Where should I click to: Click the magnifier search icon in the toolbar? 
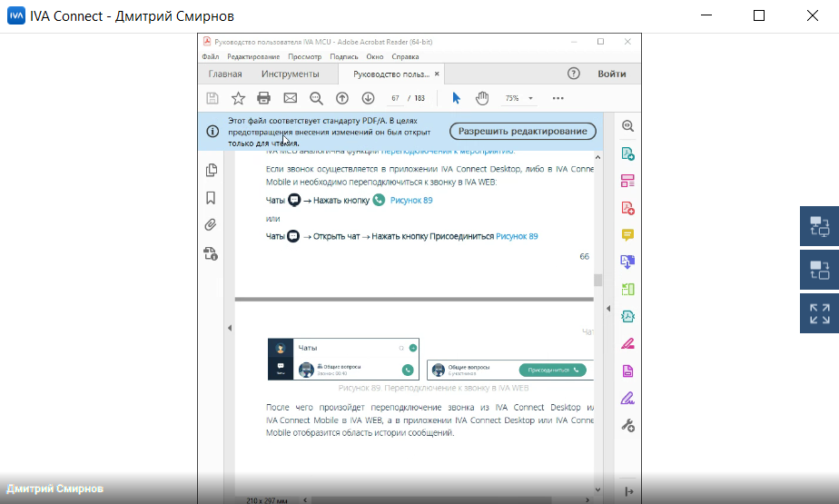click(316, 98)
